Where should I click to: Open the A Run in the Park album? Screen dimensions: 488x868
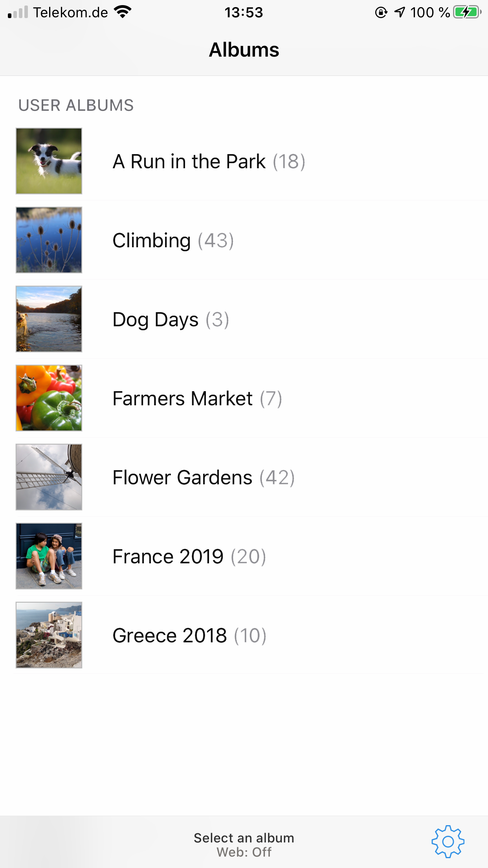[x=209, y=162]
